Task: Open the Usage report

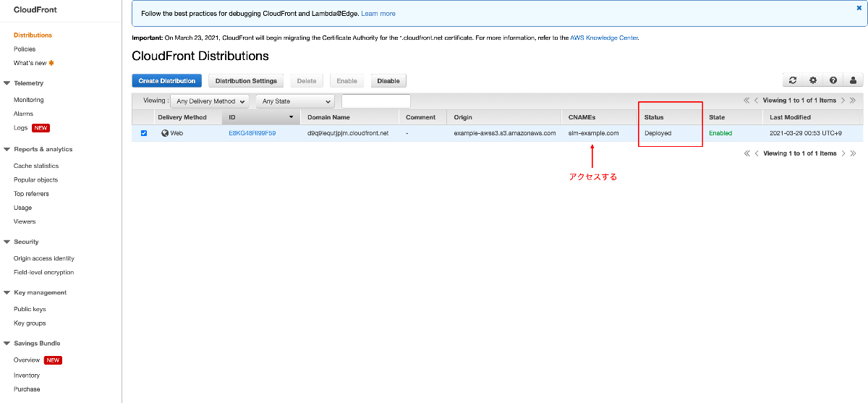Action: (x=22, y=208)
